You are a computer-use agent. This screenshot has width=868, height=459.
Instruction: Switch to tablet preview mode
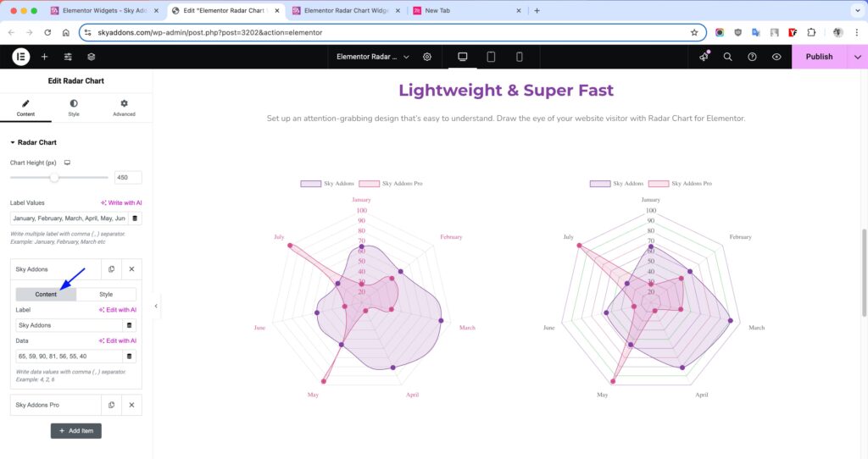pos(491,57)
